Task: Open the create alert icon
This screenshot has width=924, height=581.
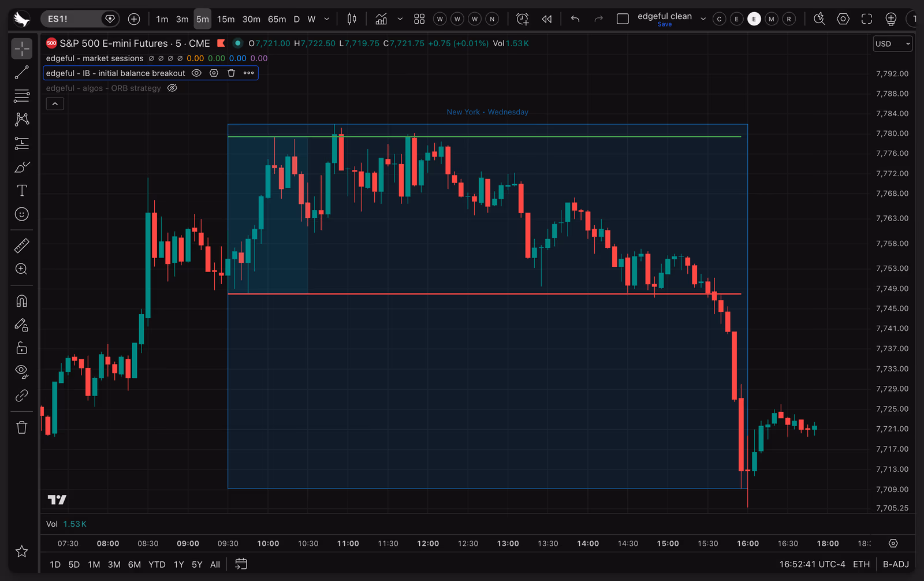Action: point(523,19)
